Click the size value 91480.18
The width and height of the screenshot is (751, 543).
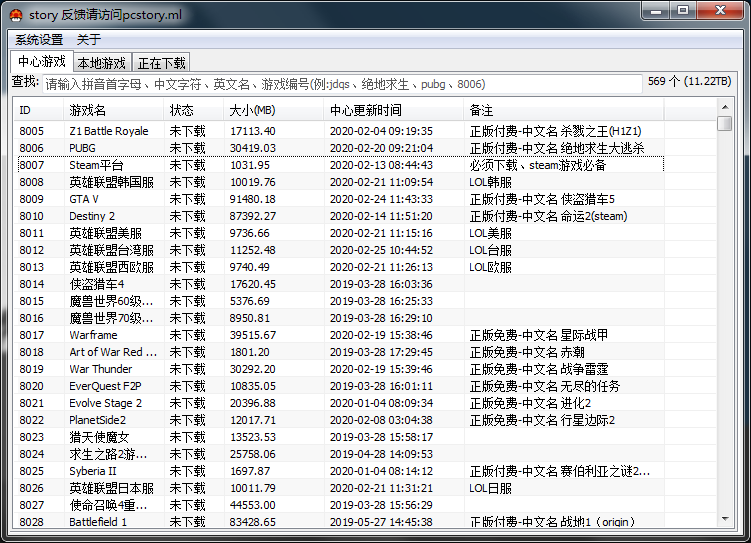(x=252, y=199)
